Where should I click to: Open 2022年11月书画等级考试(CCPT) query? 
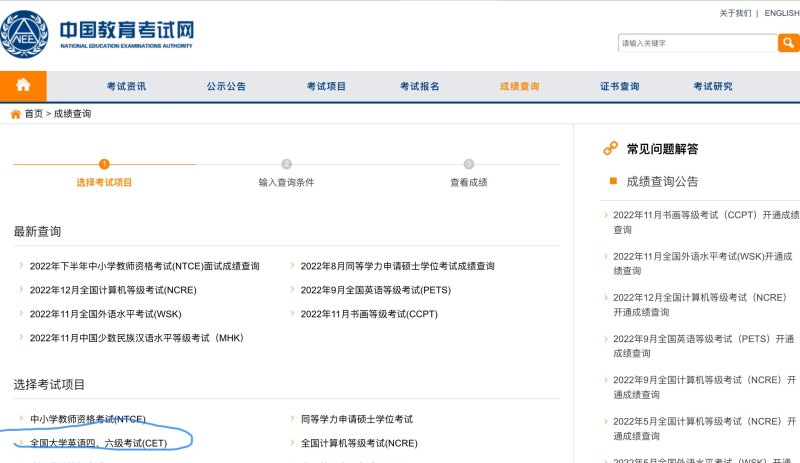coord(369,314)
